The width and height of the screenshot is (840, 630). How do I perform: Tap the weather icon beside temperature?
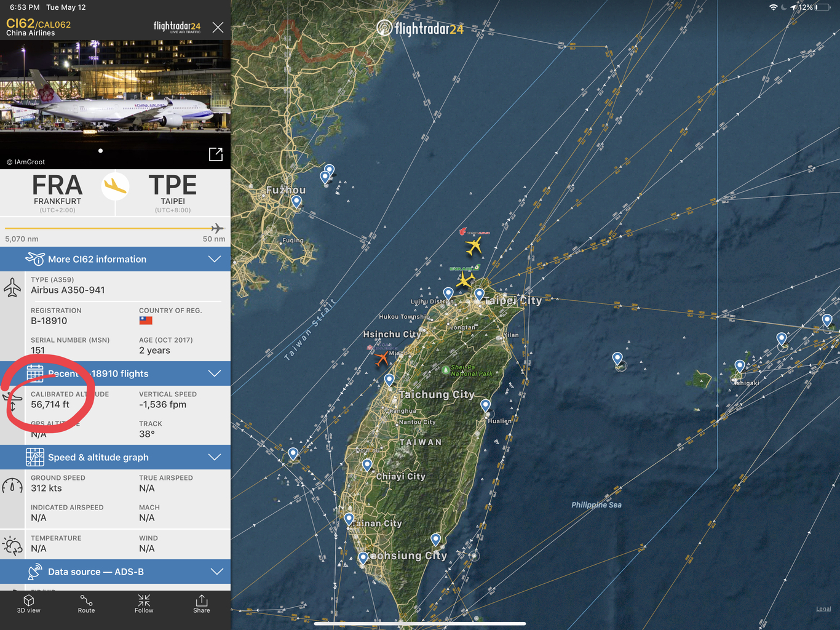[12, 546]
